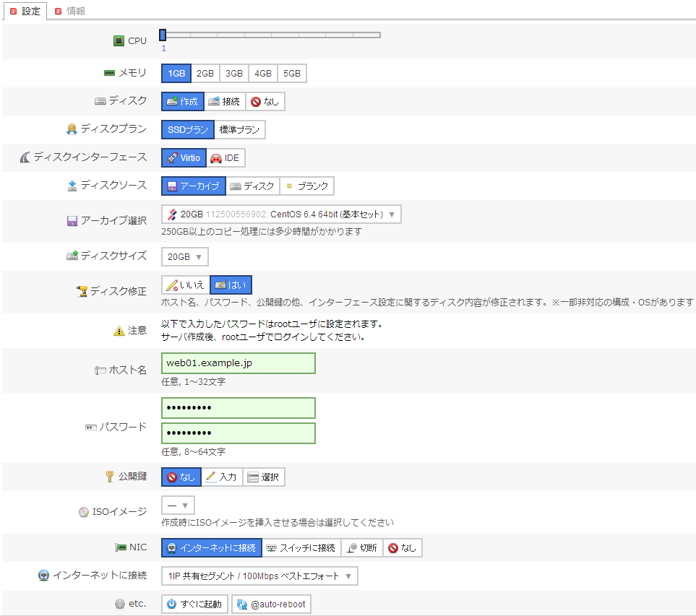
Task: Click the CPU chip icon
Action: point(119,41)
